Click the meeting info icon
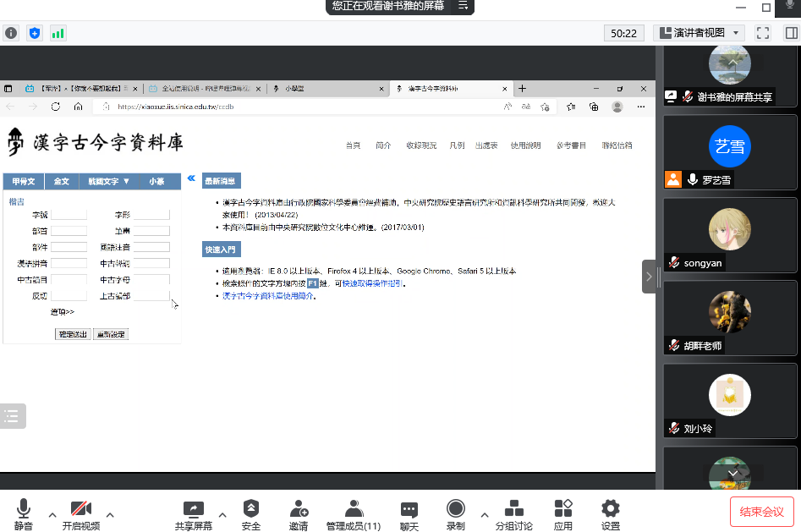The image size is (801, 532). coord(11,33)
